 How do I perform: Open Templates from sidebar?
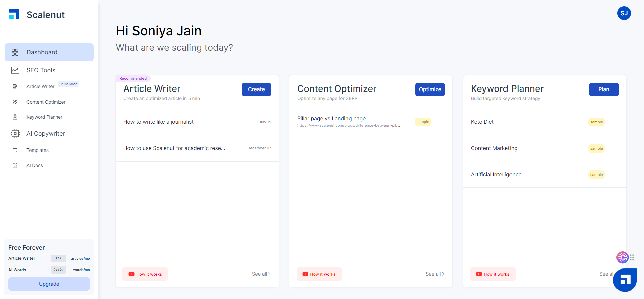[38, 150]
